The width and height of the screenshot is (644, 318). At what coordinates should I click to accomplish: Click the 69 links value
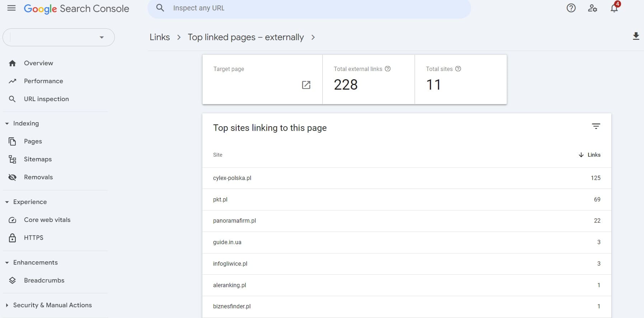click(597, 199)
